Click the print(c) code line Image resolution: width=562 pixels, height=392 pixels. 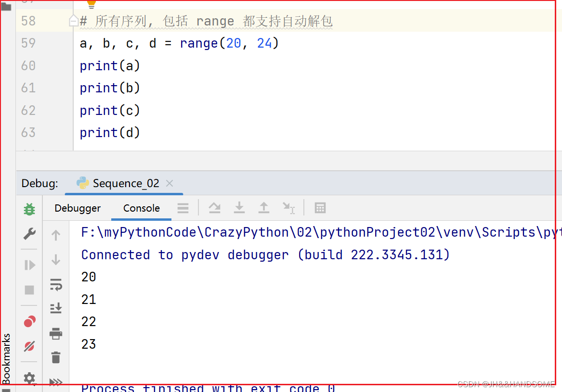(110, 111)
